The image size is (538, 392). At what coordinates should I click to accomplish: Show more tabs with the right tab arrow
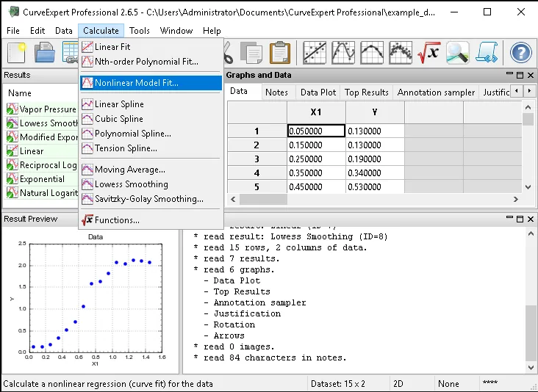[529, 91]
